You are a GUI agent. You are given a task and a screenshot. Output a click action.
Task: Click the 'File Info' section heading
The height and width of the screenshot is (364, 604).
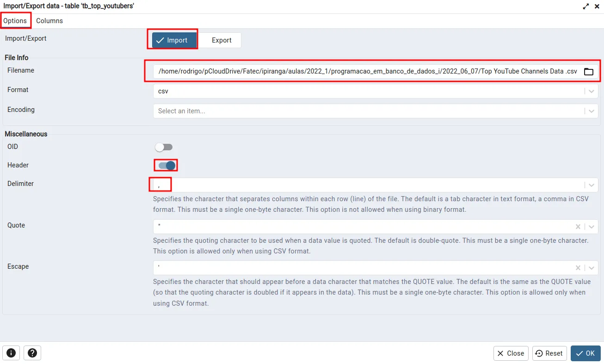pos(17,58)
